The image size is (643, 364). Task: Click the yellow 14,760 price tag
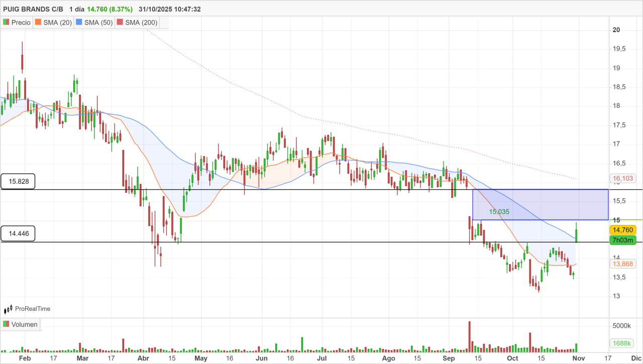[622, 229]
